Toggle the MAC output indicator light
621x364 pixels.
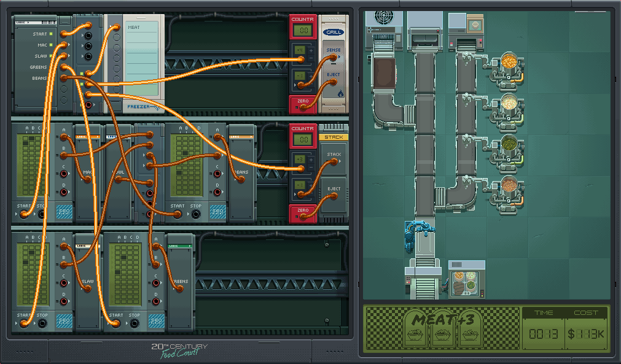tap(51, 45)
